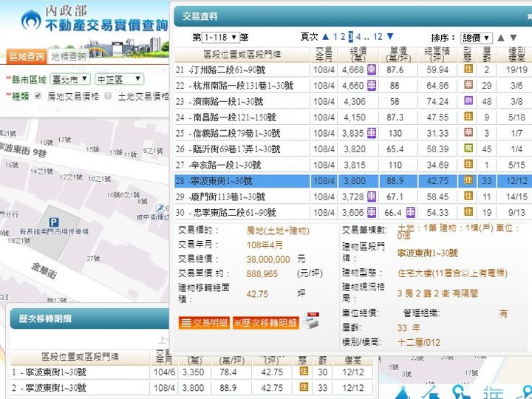Screen dimensions: 532x399
Task: Click 新長越南門市場停車場 map label
Action: (54, 231)
